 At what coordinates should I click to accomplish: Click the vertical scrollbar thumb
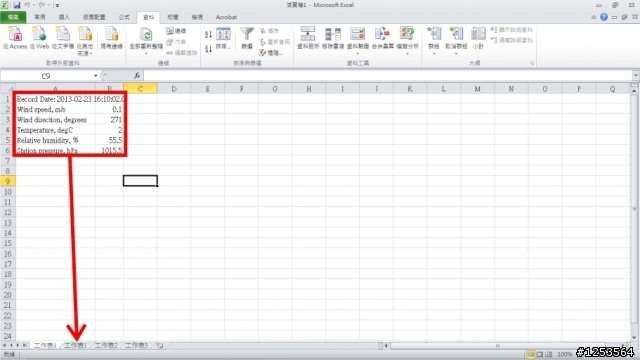634,208
